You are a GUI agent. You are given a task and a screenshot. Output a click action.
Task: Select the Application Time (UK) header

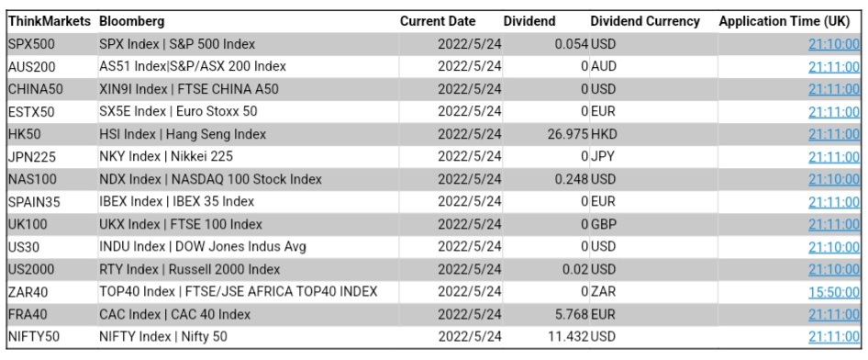[784, 22]
